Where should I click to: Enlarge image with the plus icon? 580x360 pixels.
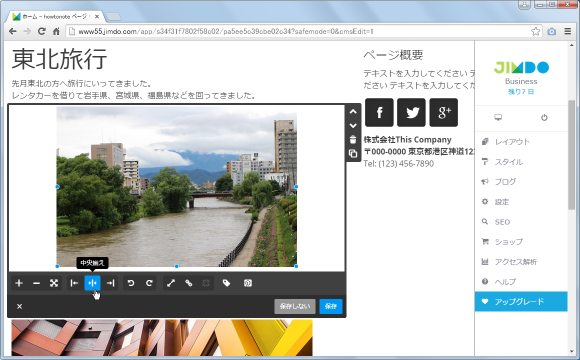pyautogui.click(x=19, y=283)
